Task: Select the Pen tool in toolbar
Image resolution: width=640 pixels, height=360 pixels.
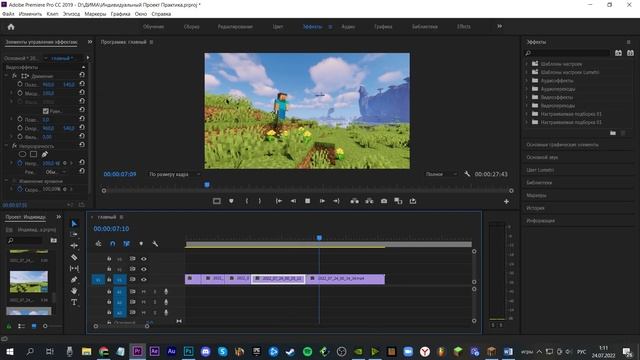Action: [74, 280]
